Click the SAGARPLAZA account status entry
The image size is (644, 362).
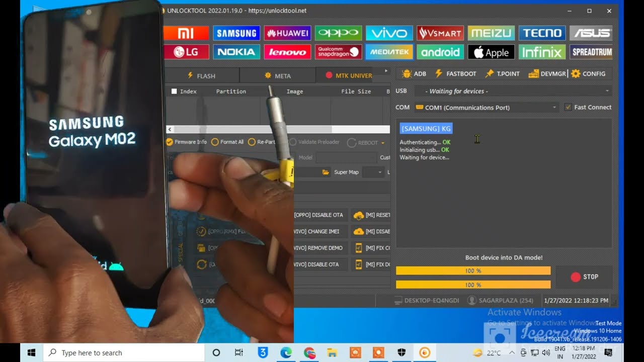pos(500,301)
